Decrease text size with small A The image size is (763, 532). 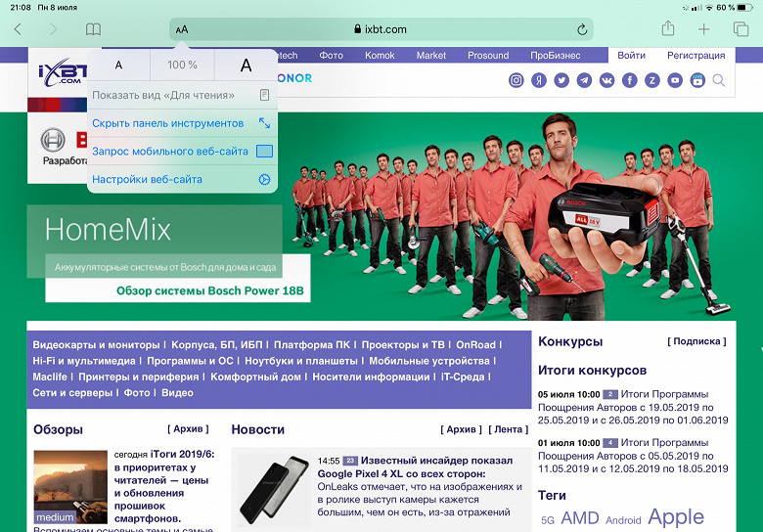[x=118, y=65]
